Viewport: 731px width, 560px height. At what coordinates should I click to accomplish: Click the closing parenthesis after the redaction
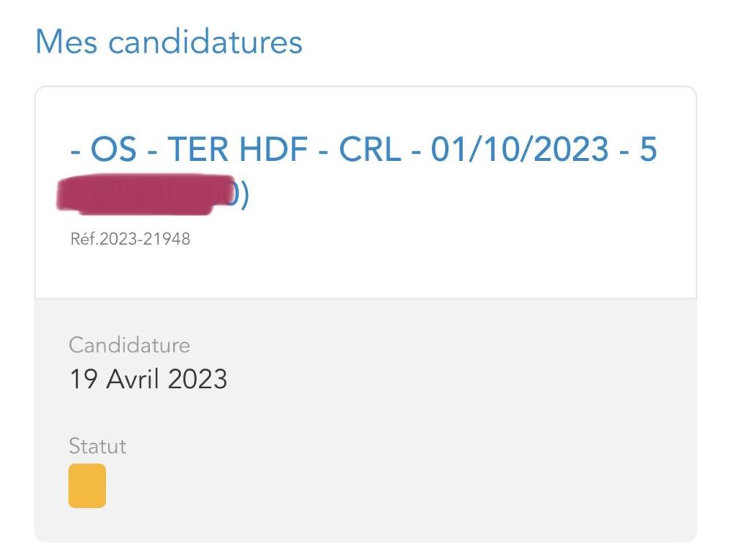(x=244, y=196)
